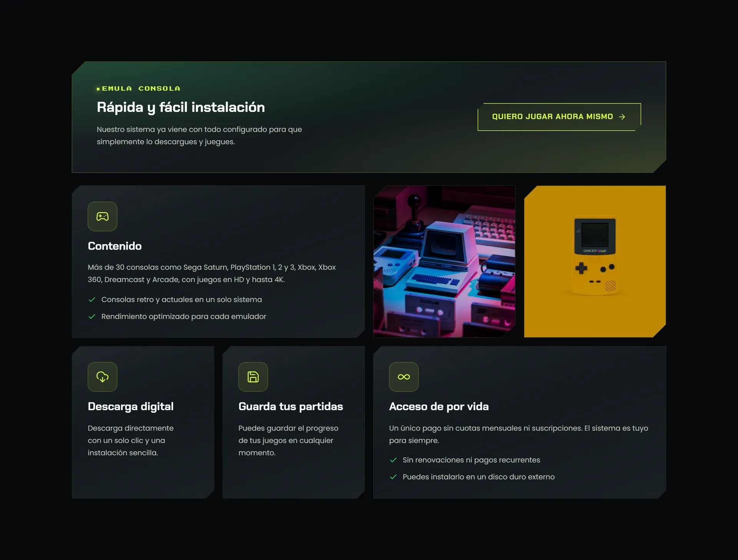
Task: Click the 'Contenido' card title
Action: 115,246
